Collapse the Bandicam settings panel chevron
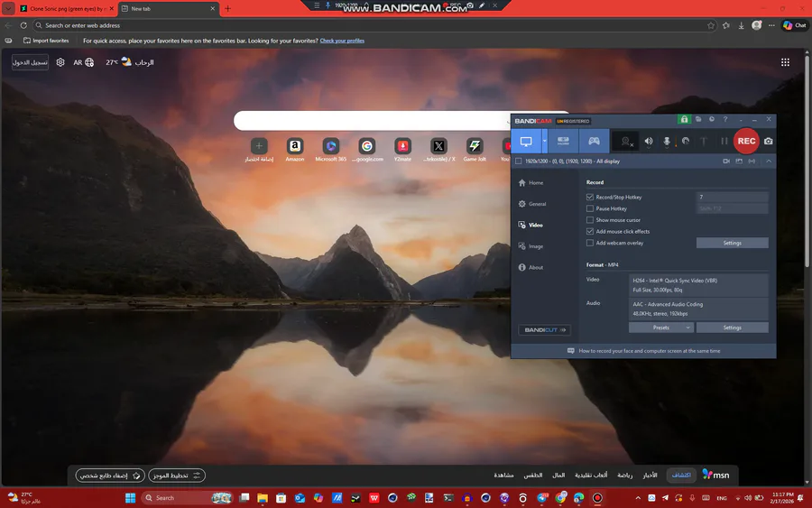Screen dimensions: 812x508 [x=769, y=161]
